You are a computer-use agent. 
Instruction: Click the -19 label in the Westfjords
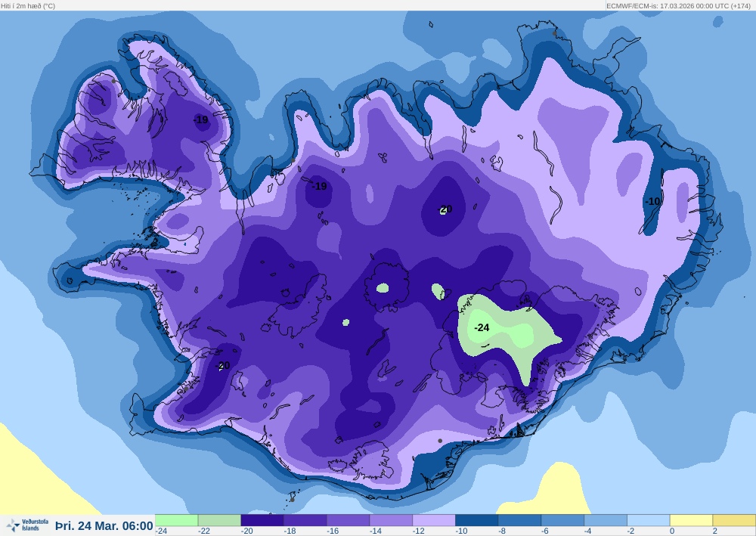[x=201, y=119]
